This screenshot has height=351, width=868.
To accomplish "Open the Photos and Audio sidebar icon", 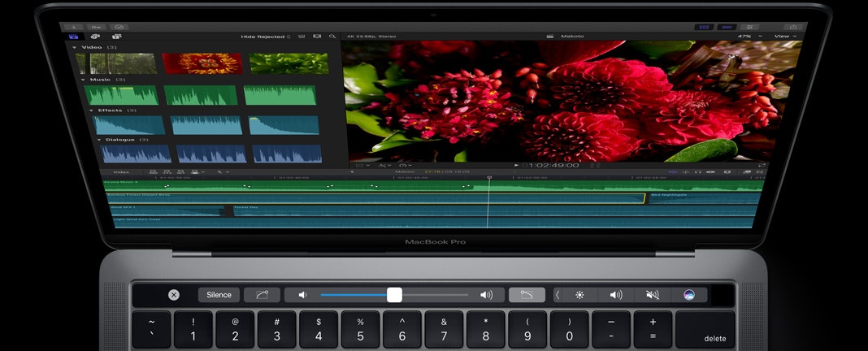I will point(95,37).
